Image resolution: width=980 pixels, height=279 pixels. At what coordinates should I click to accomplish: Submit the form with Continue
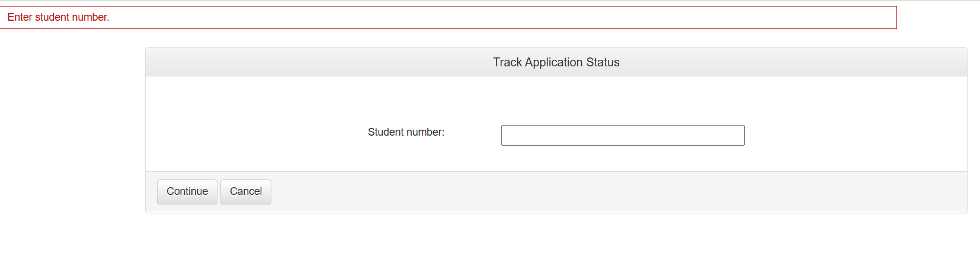click(187, 192)
